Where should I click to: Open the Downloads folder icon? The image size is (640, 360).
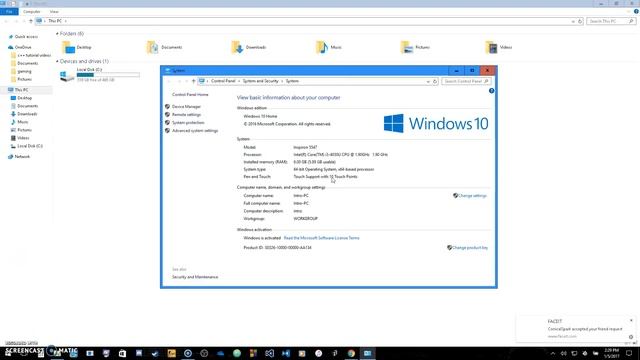click(x=238, y=47)
